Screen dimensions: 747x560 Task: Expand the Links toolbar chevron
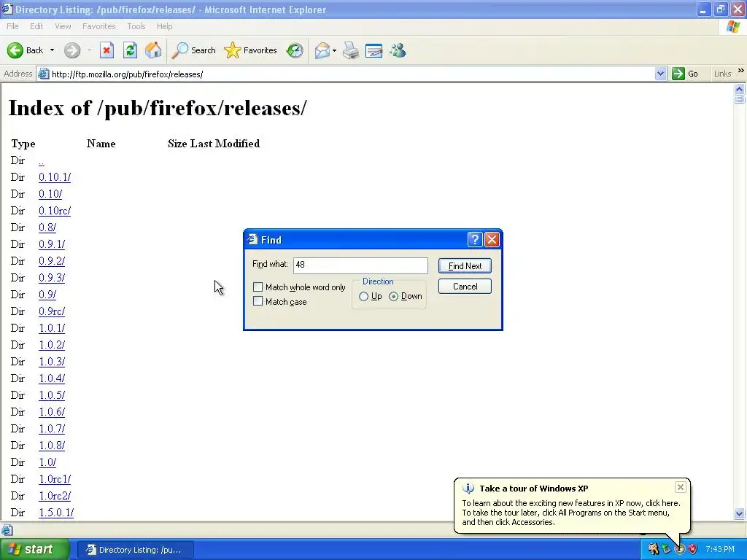[x=741, y=71]
